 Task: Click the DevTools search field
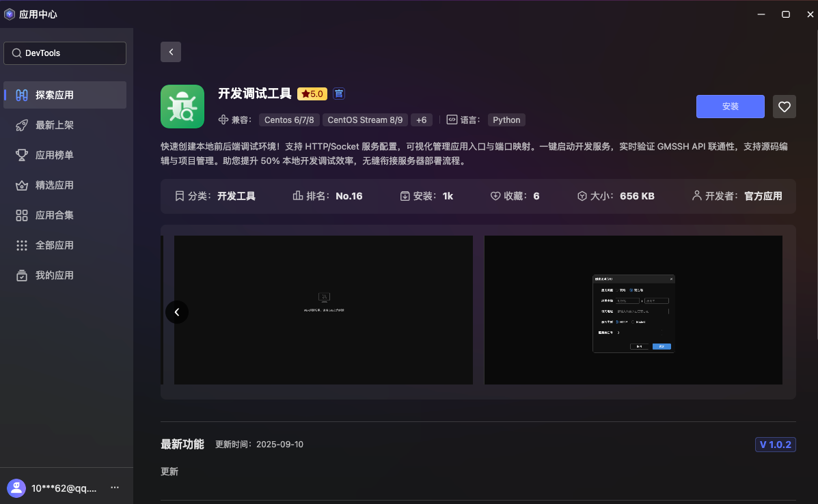click(x=65, y=53)
